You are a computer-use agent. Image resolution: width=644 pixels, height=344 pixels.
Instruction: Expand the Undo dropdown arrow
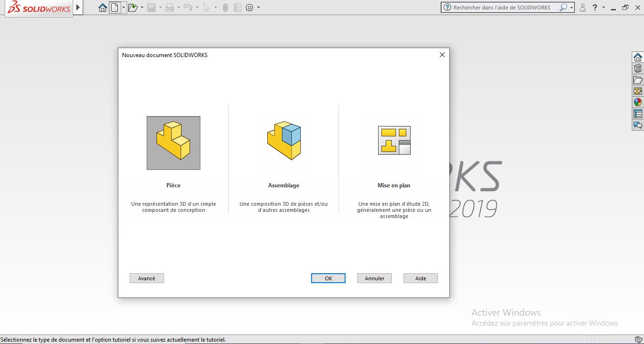(197, 8)
